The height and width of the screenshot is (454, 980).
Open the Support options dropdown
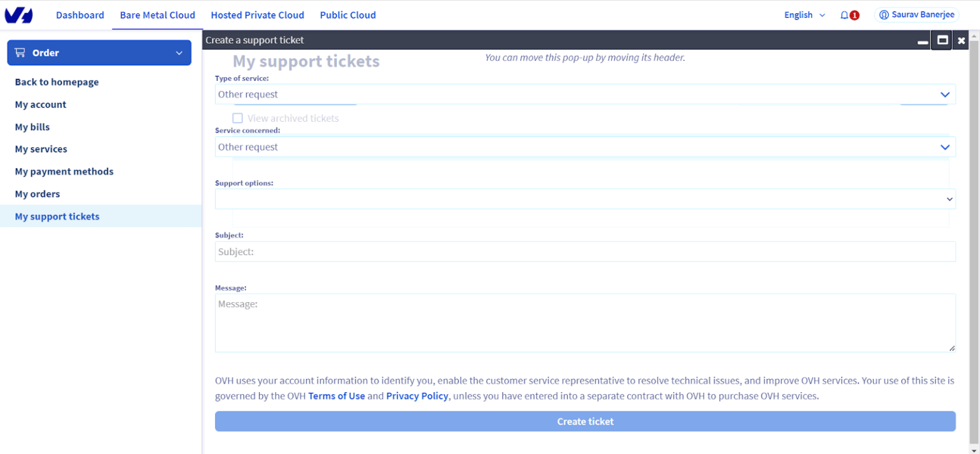coord(948,198)
